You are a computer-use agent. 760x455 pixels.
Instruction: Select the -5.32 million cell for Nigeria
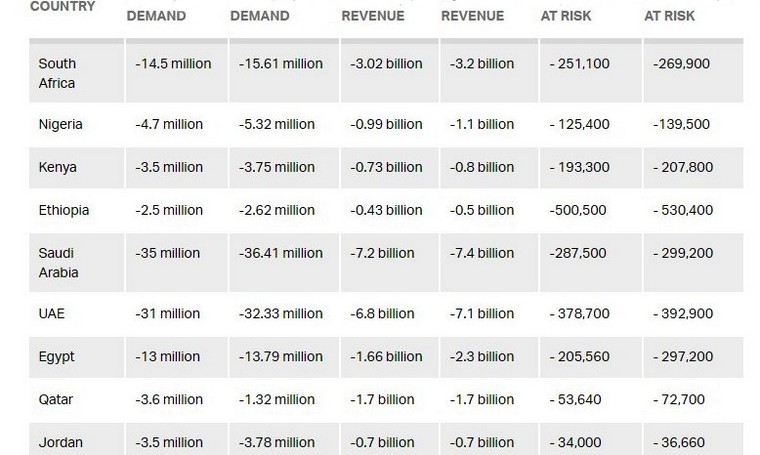pos(281,125)
